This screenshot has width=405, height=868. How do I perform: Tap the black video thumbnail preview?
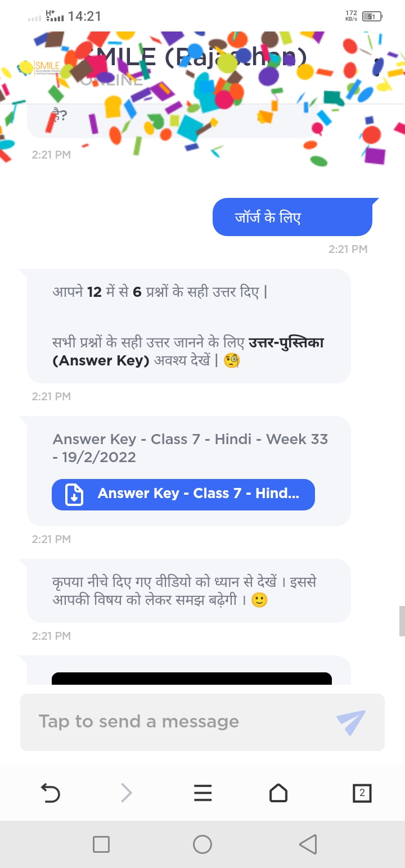(192, 679)
